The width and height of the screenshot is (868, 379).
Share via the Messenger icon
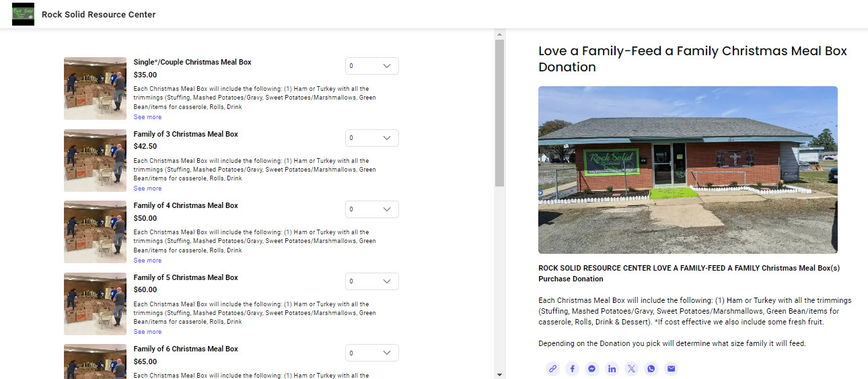pyautogui.click(x=592, y=368)
